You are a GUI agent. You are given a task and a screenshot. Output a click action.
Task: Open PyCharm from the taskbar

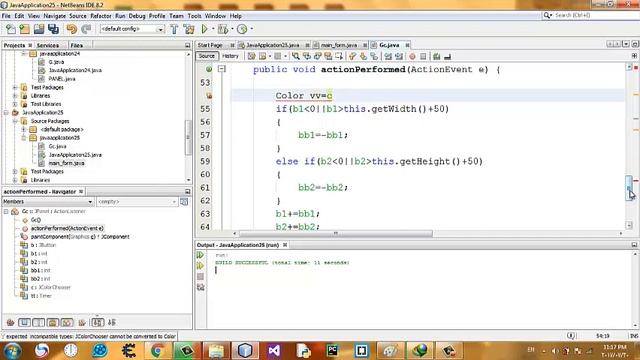coord(332,351)
